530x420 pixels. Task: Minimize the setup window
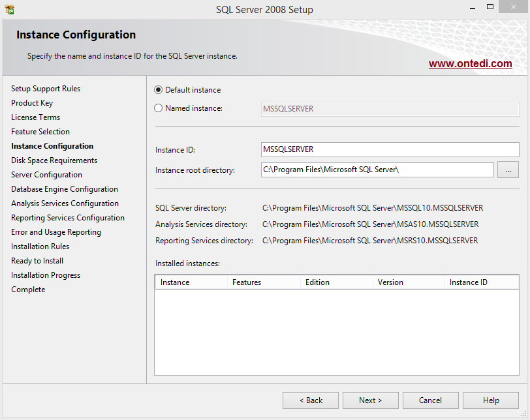click(x=473, y=7)
